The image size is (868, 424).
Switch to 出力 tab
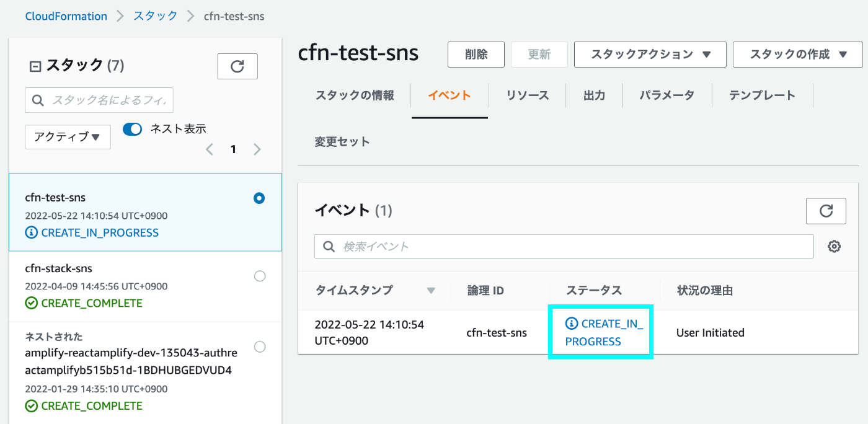point(595,95)
